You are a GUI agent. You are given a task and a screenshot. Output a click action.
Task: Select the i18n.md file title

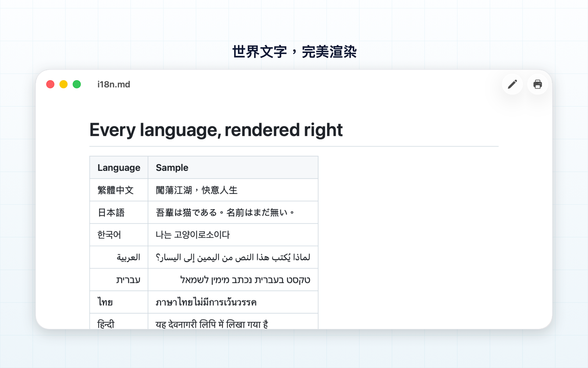tap(114, 84)
